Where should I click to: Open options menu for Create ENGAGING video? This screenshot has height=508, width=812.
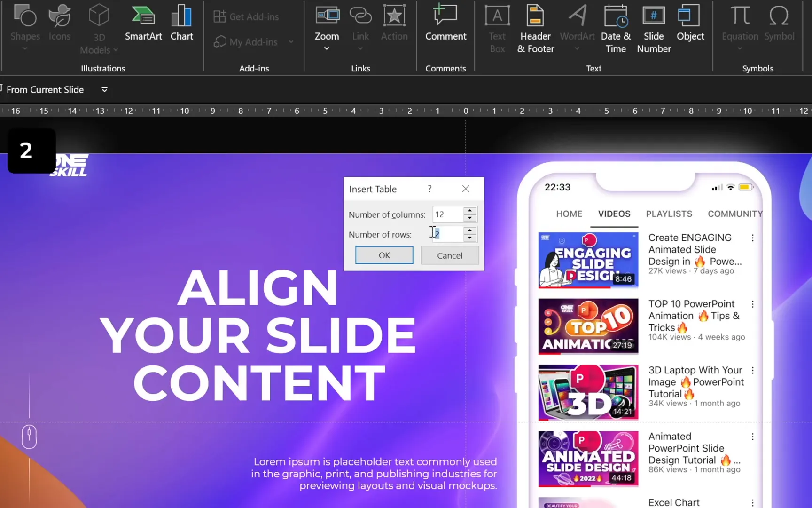click(x=752, y=238)
